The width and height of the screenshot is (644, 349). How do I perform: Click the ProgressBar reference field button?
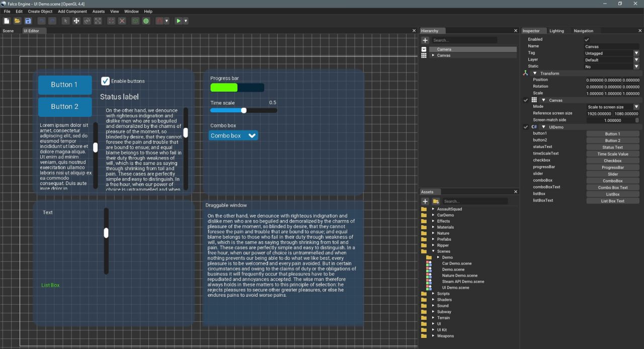click(x=613, y=167)
